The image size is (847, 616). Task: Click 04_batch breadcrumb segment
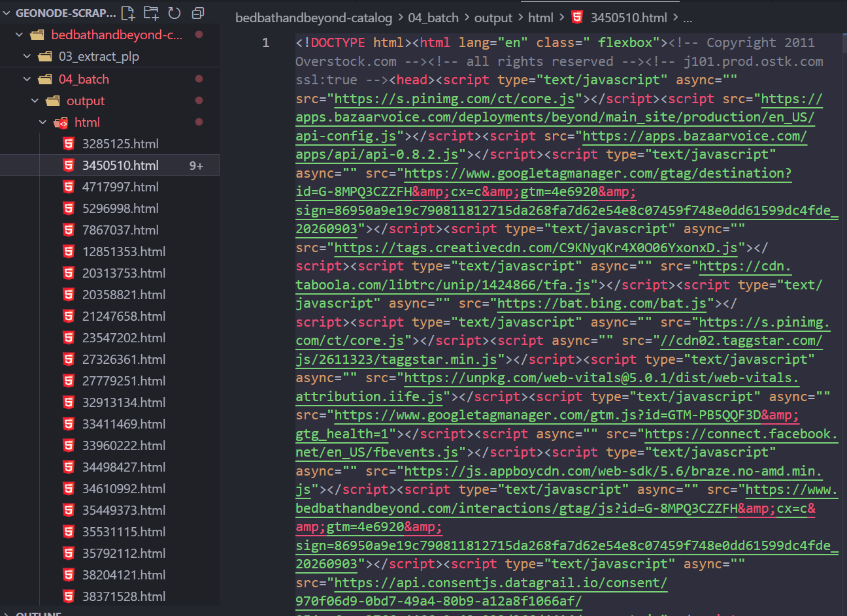(433, 18)
